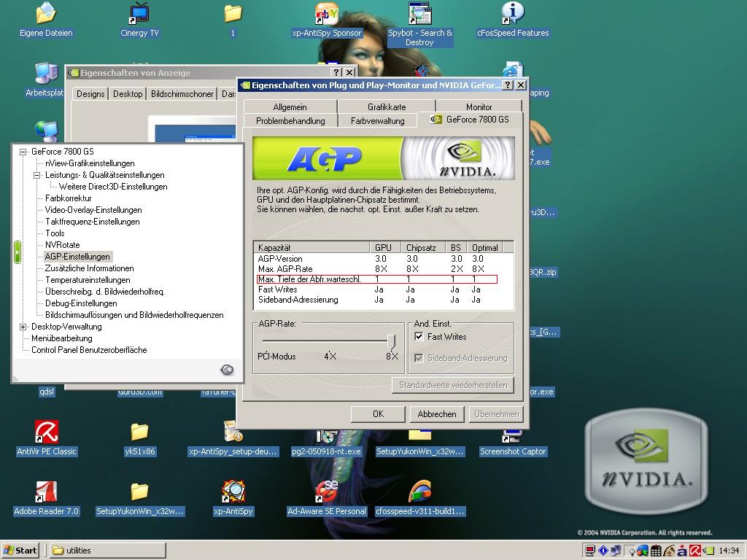Image resolution: width=747 pixels, height=560 pixels.
Task: Collapse the GeForce 7800 GS tree root
Action: (23, 152)
